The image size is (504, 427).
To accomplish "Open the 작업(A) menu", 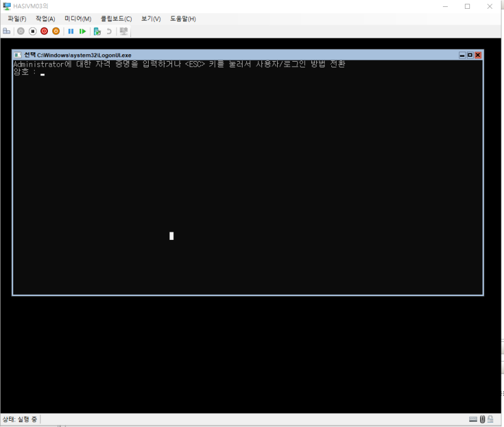I will coord(45,19).
